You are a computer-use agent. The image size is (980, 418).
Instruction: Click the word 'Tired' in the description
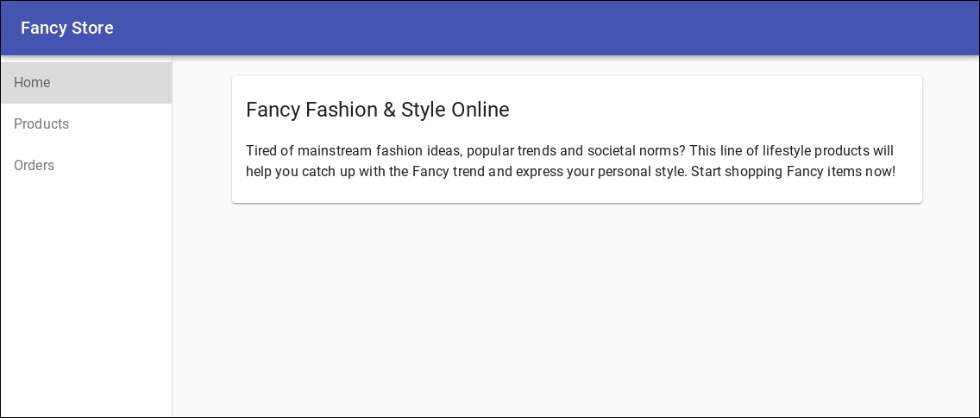click(x=262, y=151)
